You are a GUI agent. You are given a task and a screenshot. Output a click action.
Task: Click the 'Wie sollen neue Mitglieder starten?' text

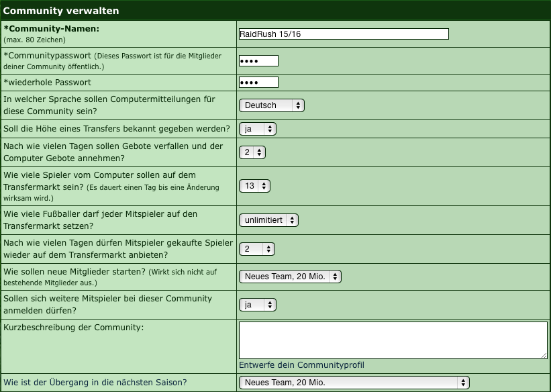tap(74, 272)
